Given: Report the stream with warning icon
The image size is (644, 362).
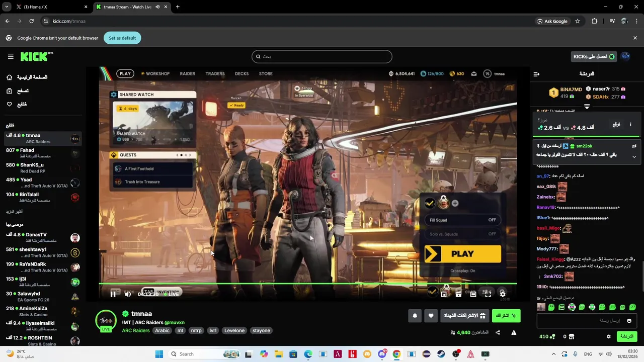Looking at the screenshot, I should pos(514,332).
